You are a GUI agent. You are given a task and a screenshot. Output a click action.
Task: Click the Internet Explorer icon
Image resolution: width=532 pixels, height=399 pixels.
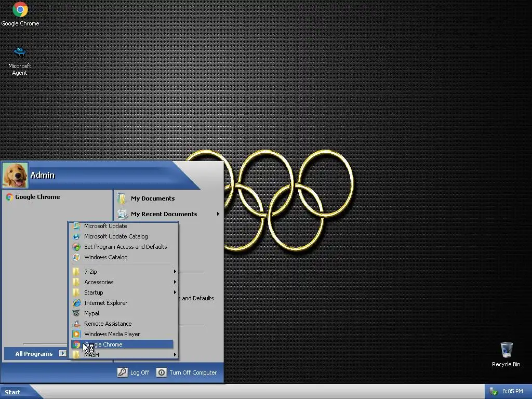point(77,303)
